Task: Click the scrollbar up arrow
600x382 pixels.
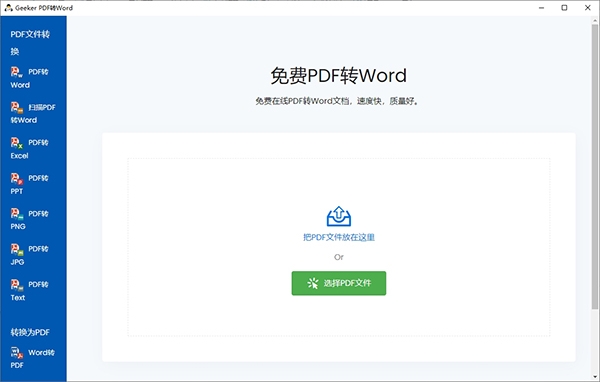Action: click(595, 20)
